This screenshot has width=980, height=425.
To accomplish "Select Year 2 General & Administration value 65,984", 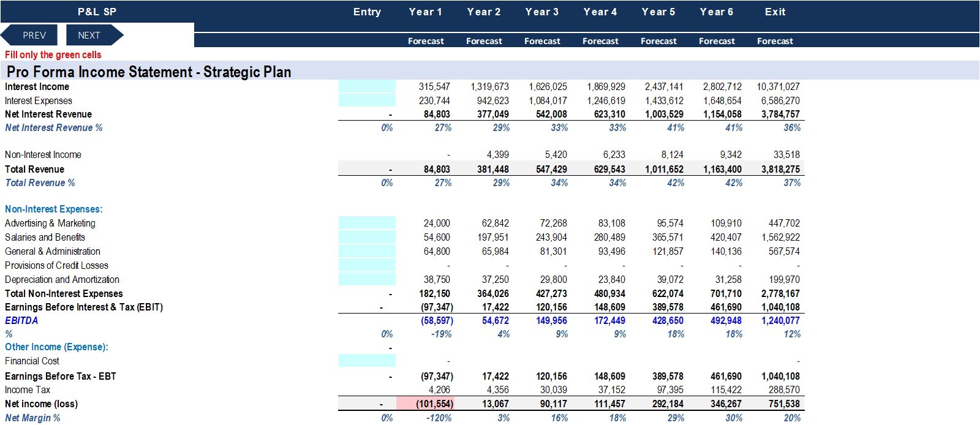I will [x=495, y=251].
